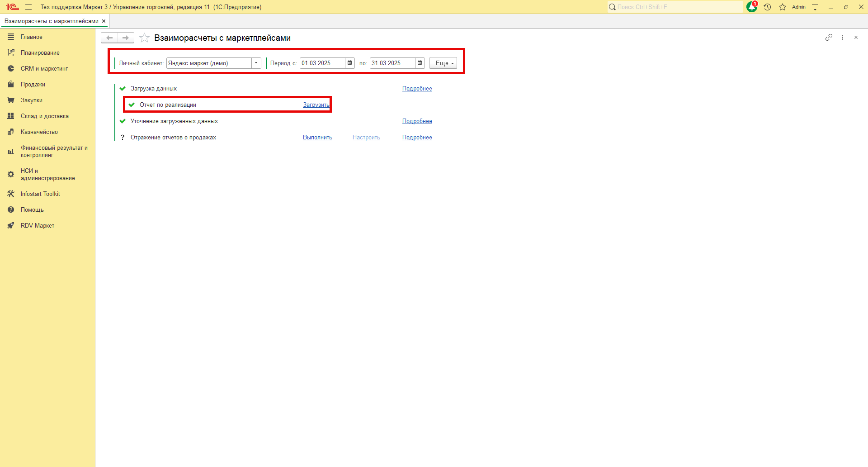Click Подробнее for Уточнение загруженных данных

coord(417,121)
